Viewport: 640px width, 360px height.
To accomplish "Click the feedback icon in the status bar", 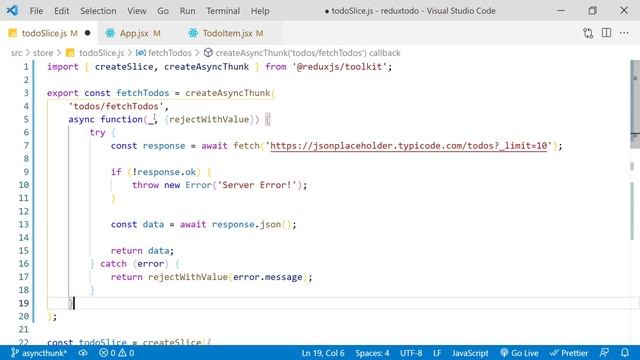I will 604,353.
